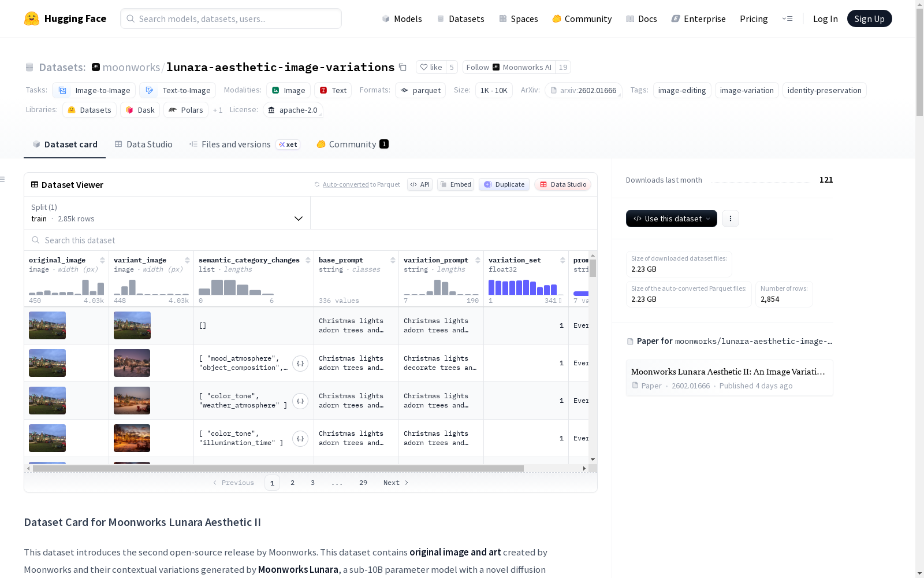Screen dimensions: 924x578
Task: Click the apache-2.0 license tag
Action: point(293,110)
